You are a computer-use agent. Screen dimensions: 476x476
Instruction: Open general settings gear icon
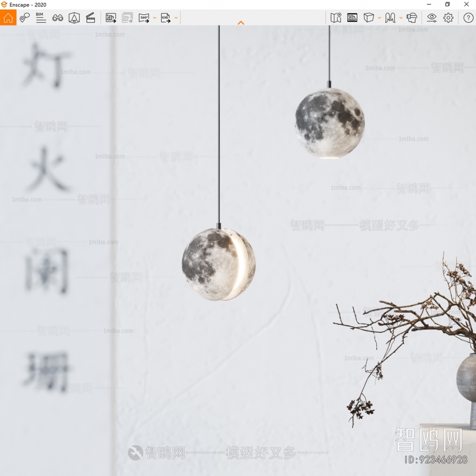coord(448,17)
